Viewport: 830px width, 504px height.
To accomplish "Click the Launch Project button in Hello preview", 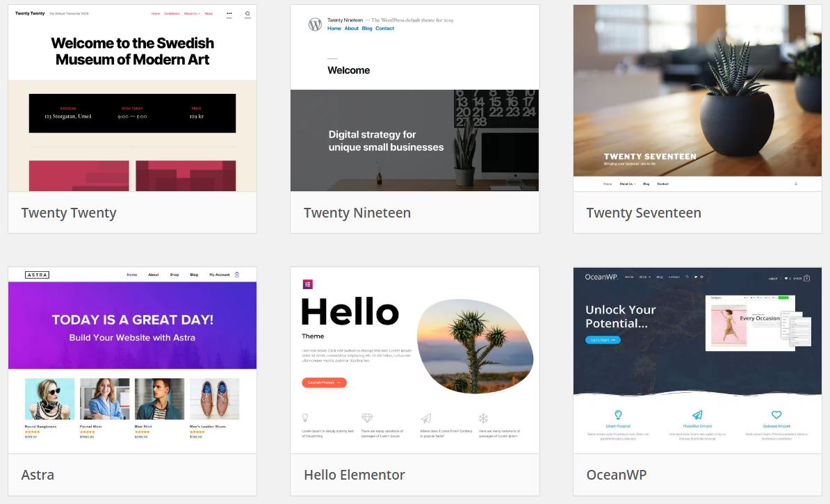I will point(325,382).
